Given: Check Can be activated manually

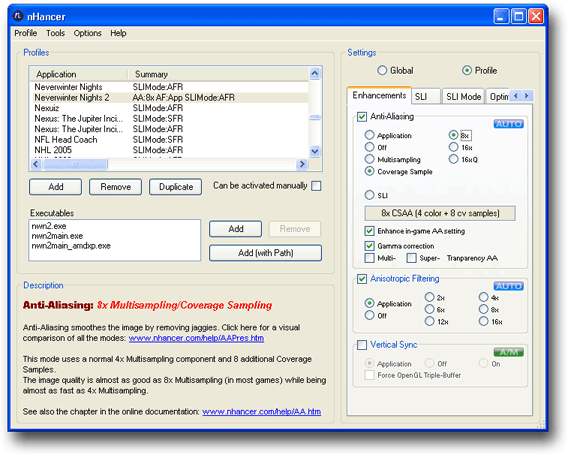Looking at the screenshot, I should [x=316, y=186].
